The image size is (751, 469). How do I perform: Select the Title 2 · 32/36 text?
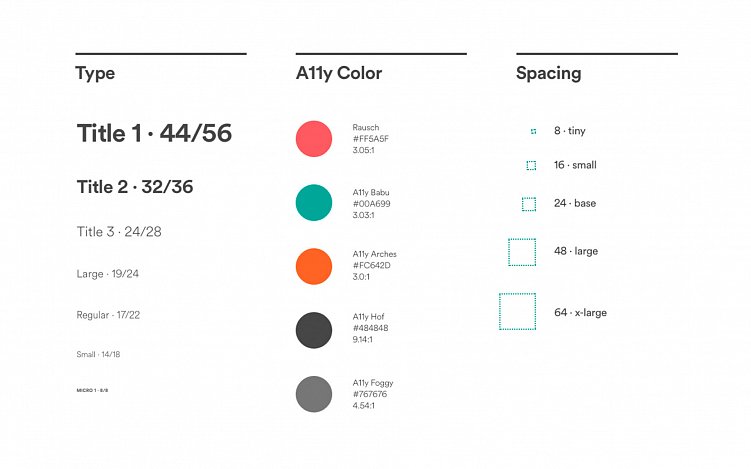tap(135, 187)
